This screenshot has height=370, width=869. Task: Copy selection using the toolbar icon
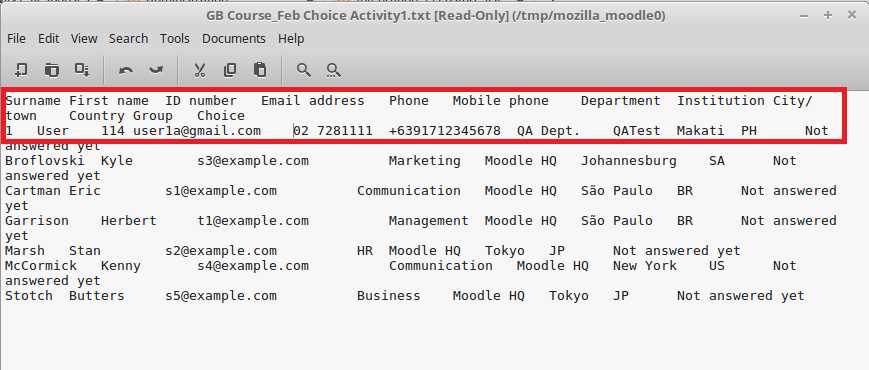click(229, 70)
